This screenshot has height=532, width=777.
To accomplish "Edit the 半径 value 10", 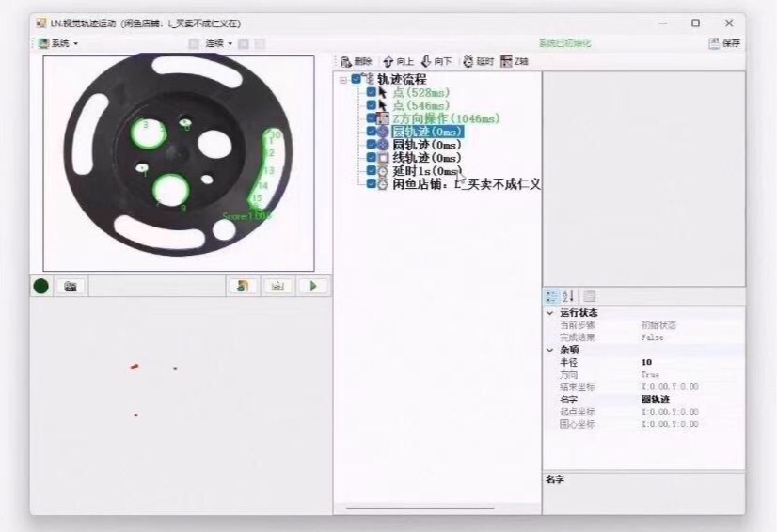I will coord(691,362).
